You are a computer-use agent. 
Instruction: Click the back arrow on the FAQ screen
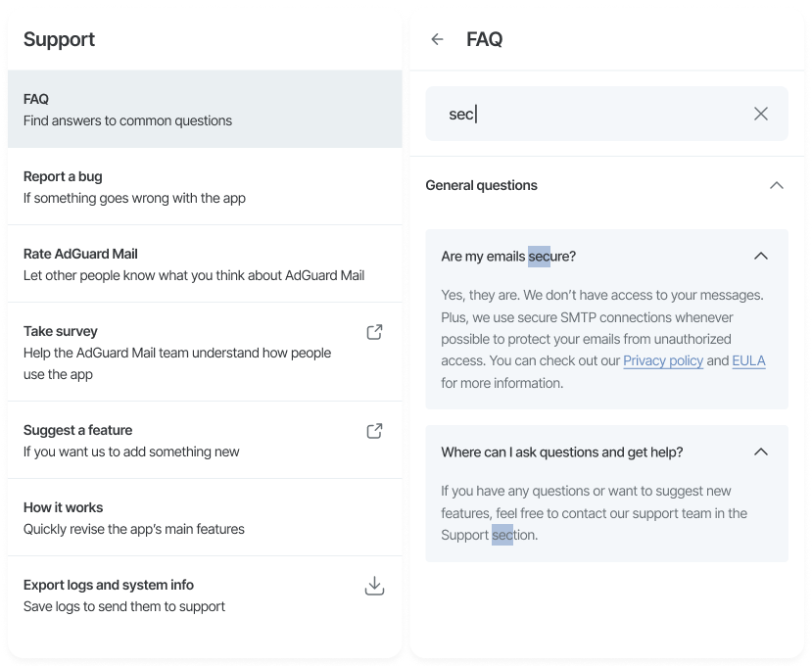coord(437,39)
